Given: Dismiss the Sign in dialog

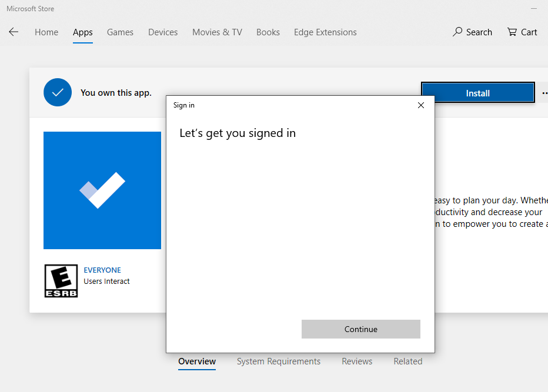Looking at the screenshot, I should pos(420,105).
